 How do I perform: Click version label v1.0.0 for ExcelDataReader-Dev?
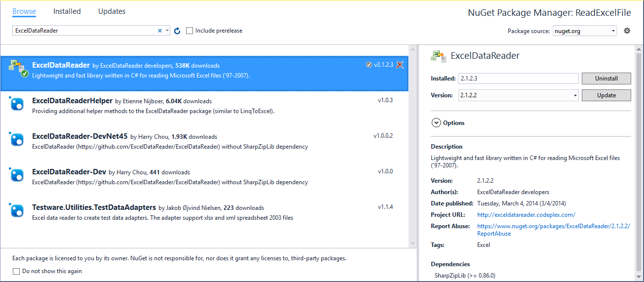[x=385, y=171]
